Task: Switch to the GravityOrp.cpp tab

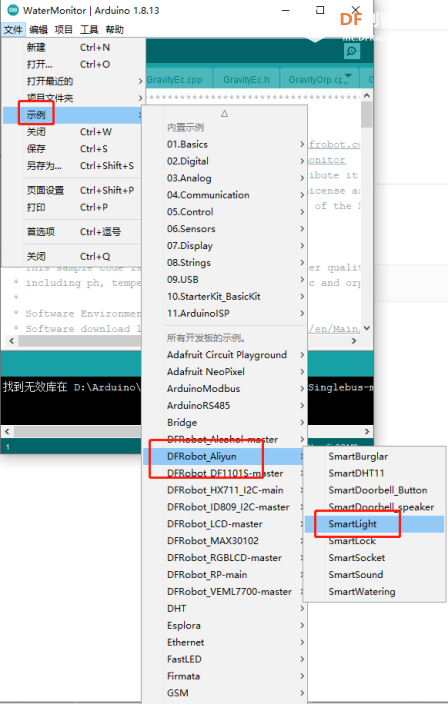Action: (x=315, y=80)
